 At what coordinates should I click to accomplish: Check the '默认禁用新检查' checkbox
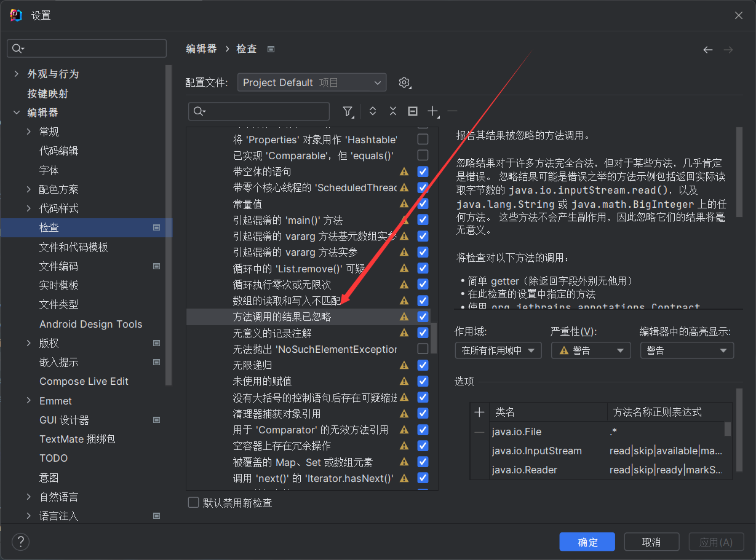point(194,503)
